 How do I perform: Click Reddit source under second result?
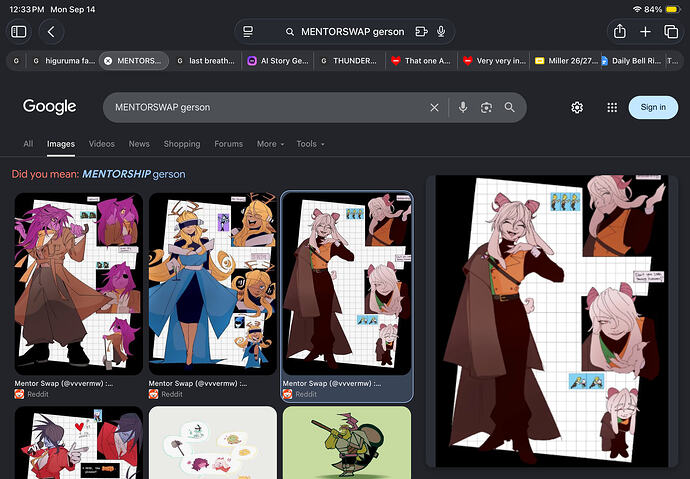165,394
